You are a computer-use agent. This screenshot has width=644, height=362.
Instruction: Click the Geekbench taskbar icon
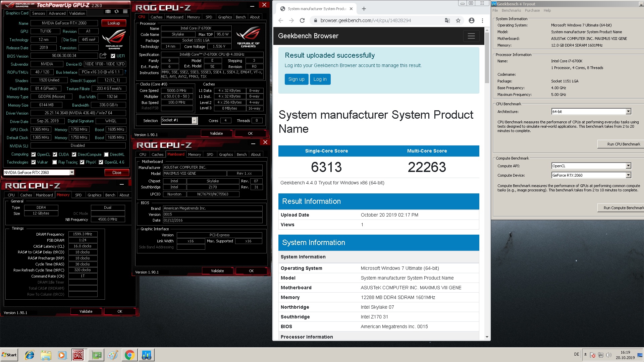click(147, 355)
